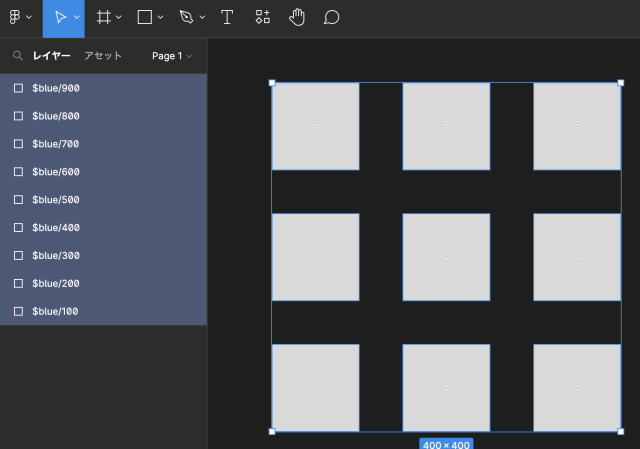Select the $blue/600 layer

(103, 172)
